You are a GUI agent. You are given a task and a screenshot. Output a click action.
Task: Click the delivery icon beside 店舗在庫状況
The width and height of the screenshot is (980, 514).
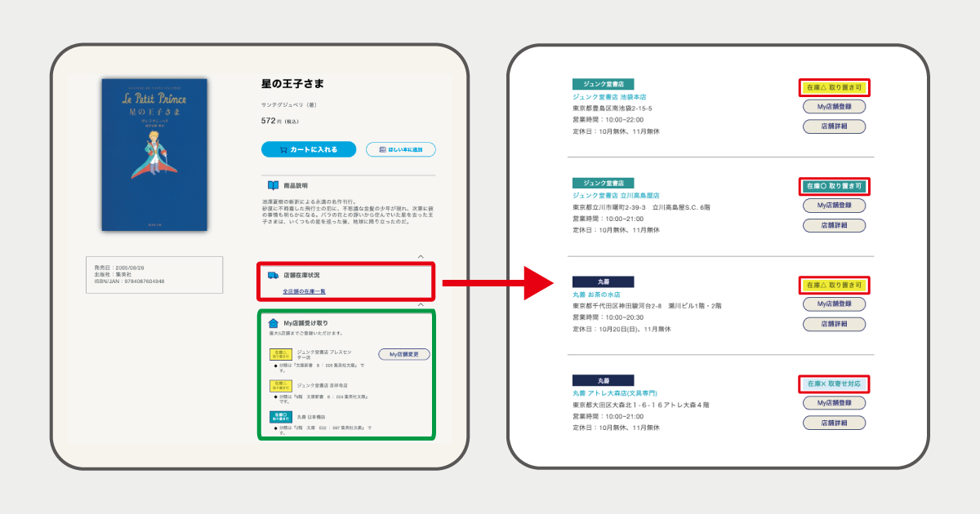[x=274, y=277]
